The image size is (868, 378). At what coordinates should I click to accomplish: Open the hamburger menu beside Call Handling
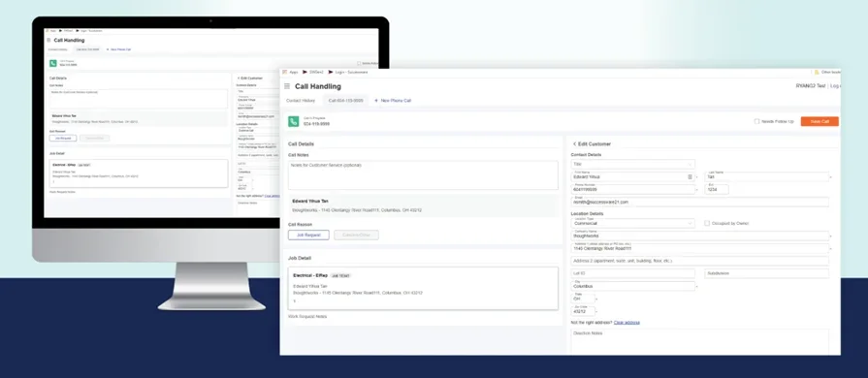coord(287,86)
